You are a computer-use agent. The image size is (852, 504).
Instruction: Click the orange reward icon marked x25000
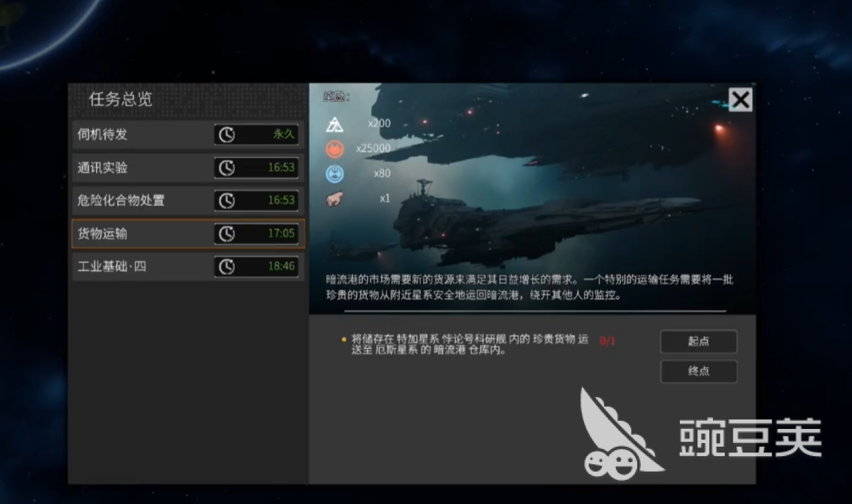tap(335, 149)
